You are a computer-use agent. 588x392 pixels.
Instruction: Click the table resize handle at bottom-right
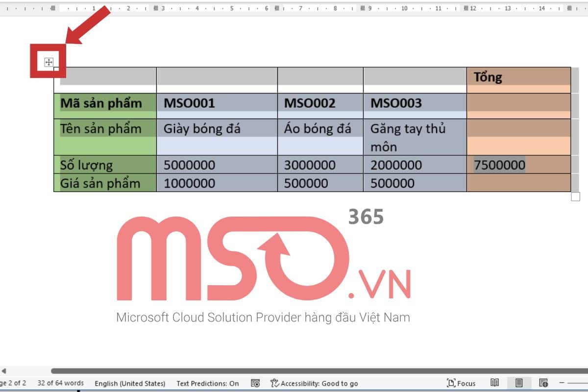coord(576,196)
